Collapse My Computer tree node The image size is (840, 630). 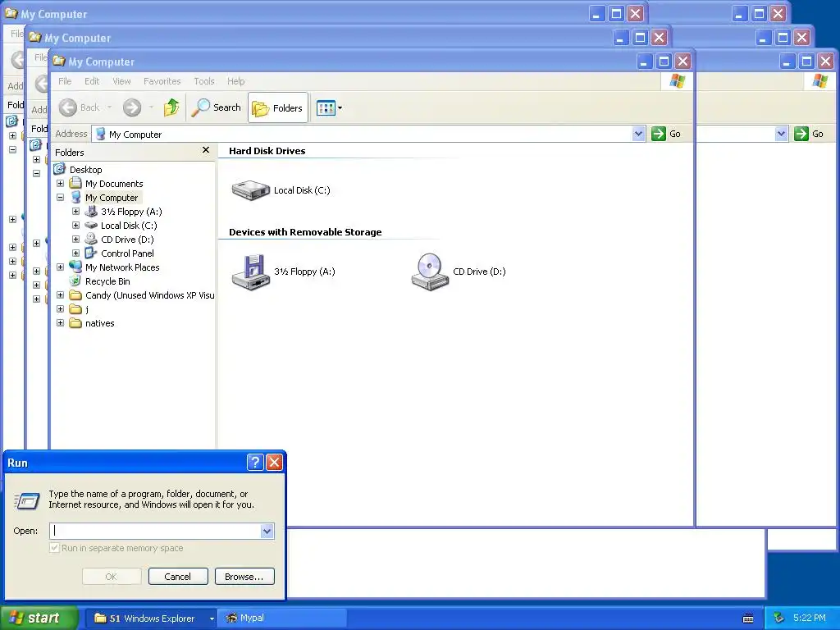click(x=60, y=197)
